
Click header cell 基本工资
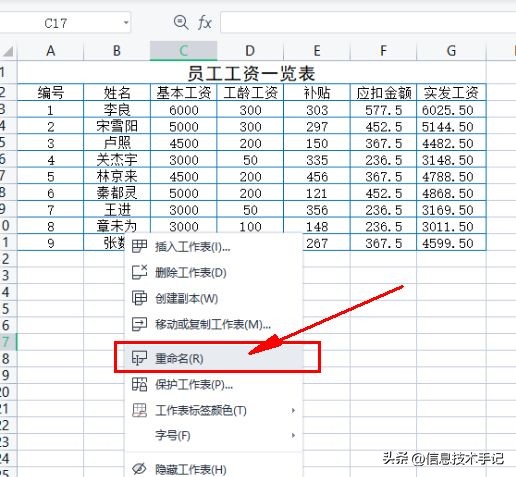tap(184, 92)
